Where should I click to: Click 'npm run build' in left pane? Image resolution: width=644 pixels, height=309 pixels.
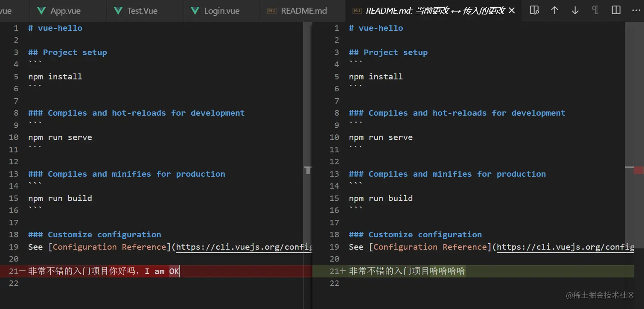60,198
